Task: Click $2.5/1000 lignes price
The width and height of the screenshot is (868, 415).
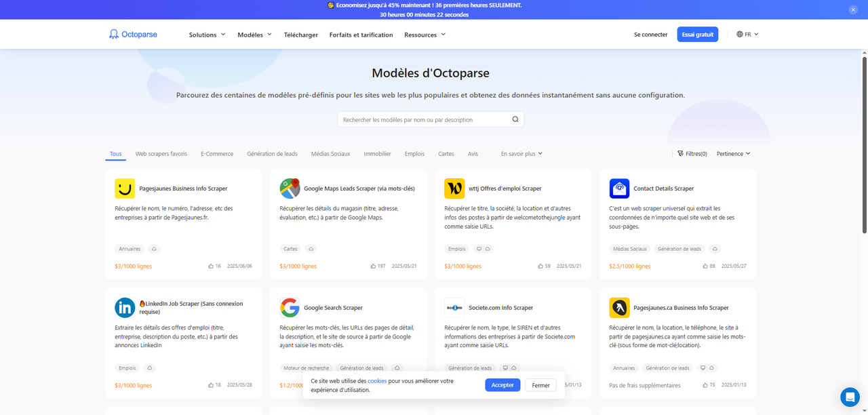Action: click(630, 266)
